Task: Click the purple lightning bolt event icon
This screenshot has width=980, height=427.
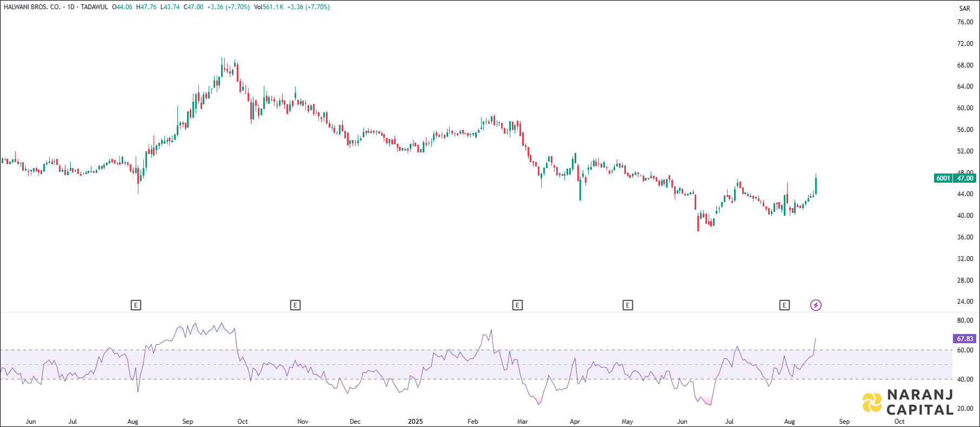Action: [x=816, y=305]
